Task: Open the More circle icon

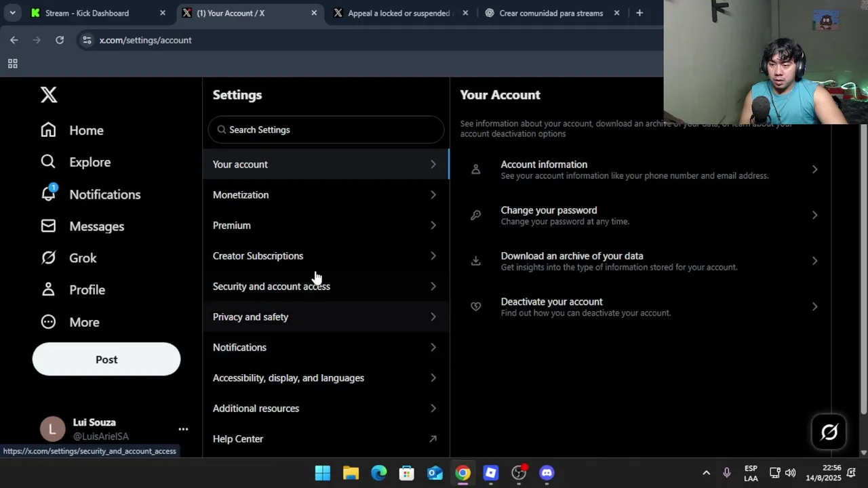Action: point(48,322)
